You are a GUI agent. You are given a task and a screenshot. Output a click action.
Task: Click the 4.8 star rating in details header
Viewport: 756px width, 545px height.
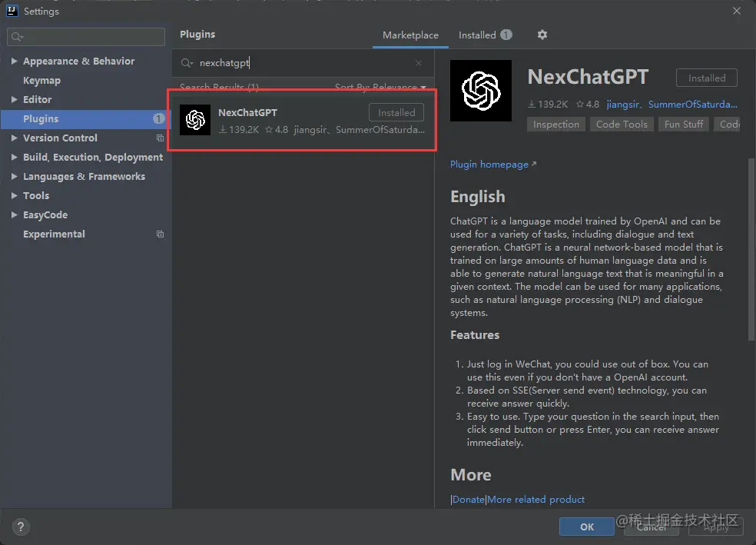(x=588, y=105)
